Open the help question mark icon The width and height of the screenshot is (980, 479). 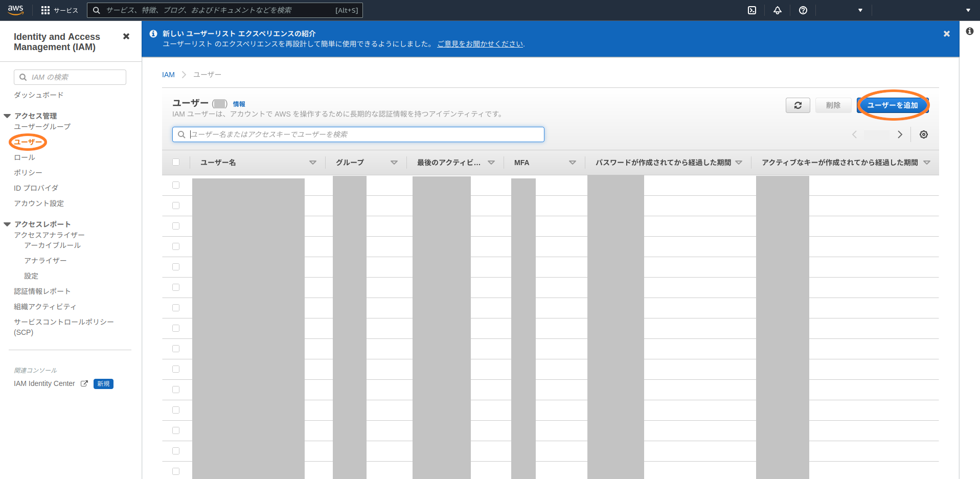(x=803, y=10)
